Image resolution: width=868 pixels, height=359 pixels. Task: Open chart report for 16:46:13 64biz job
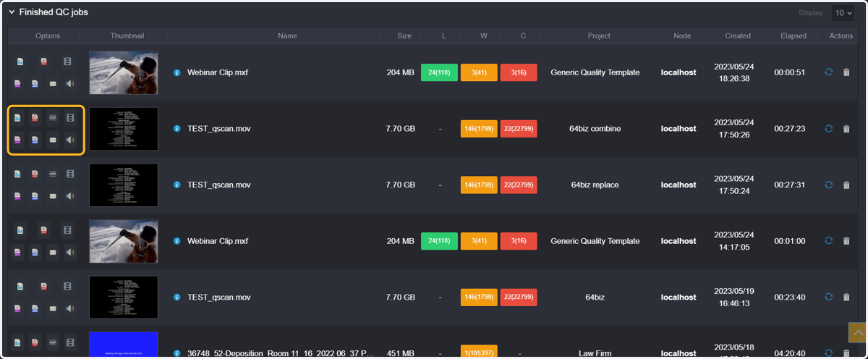click(x=20, y=287)
